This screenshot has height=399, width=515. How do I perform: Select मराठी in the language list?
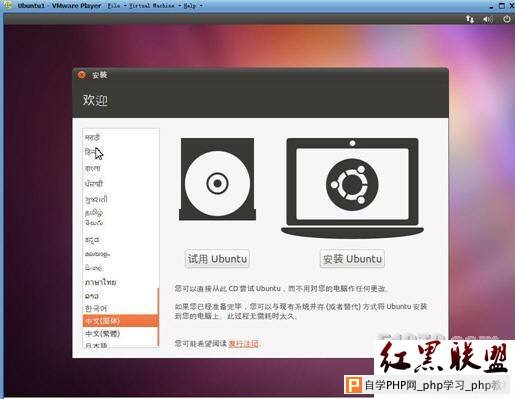click(120, 137)
